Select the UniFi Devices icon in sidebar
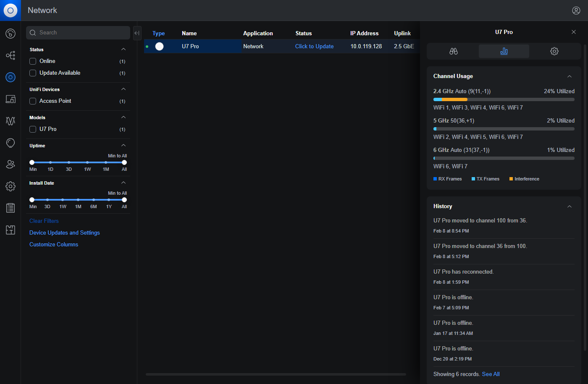The image size is (588, 384). point(10,77)
